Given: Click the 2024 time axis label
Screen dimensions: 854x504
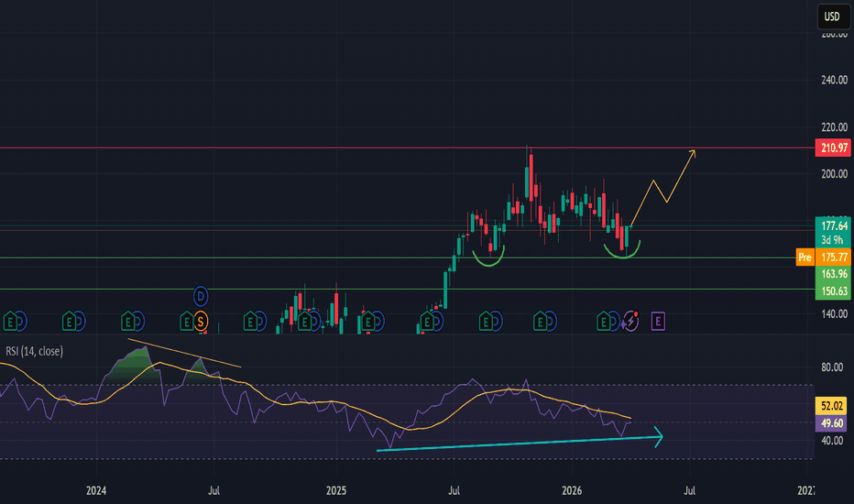Looking at the screenshot, I should [96, 490].
